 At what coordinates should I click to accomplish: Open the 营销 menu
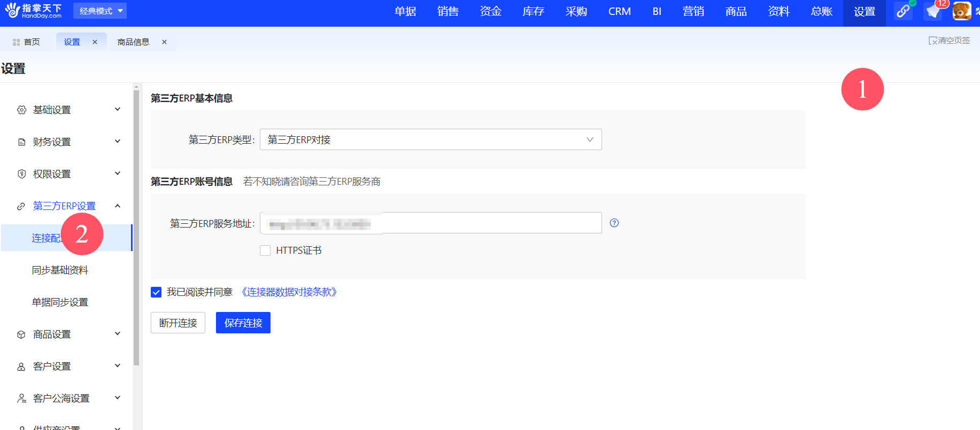[x=693, y=11]
